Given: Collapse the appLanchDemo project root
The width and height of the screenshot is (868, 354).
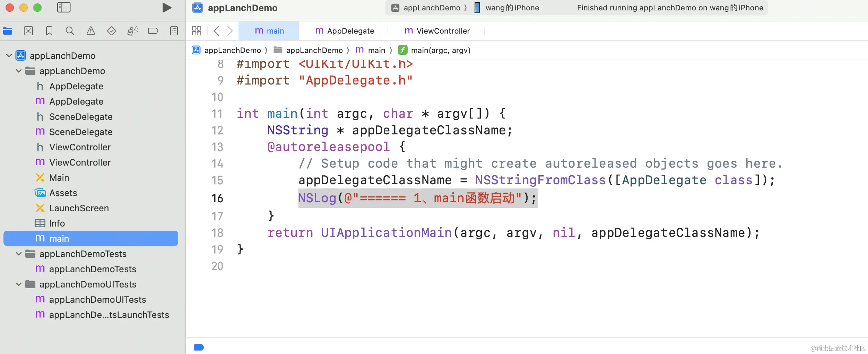Looking at the screenshot, I should coord(9,55).
